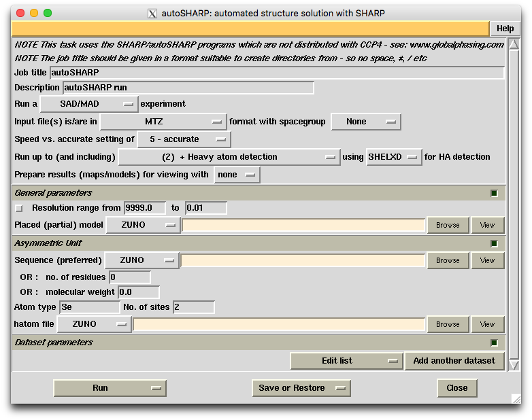Toggle the General parameters section indicator
This screenshot has height=420, width=532.
coord(494,193)
